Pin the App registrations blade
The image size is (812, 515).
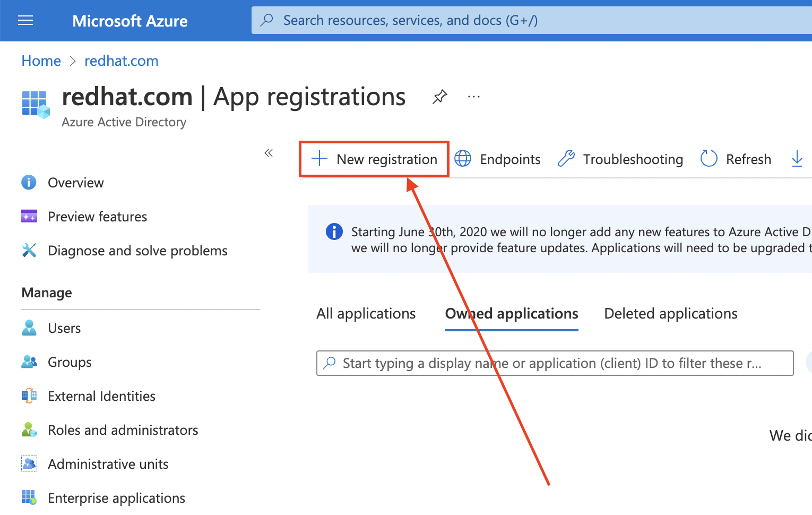pos(439,97)
